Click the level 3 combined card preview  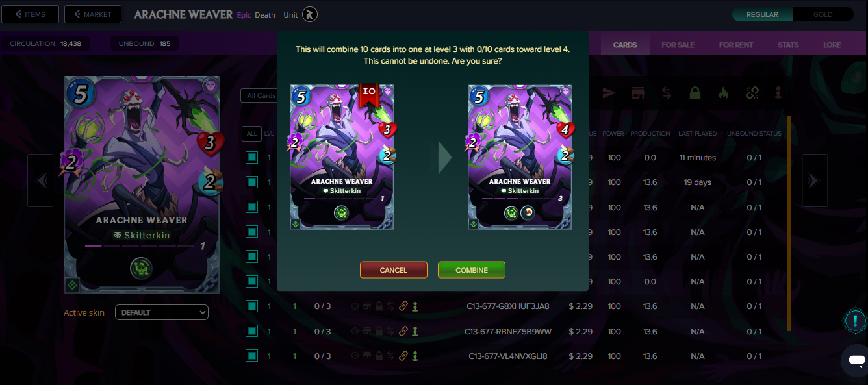point(520,157)
